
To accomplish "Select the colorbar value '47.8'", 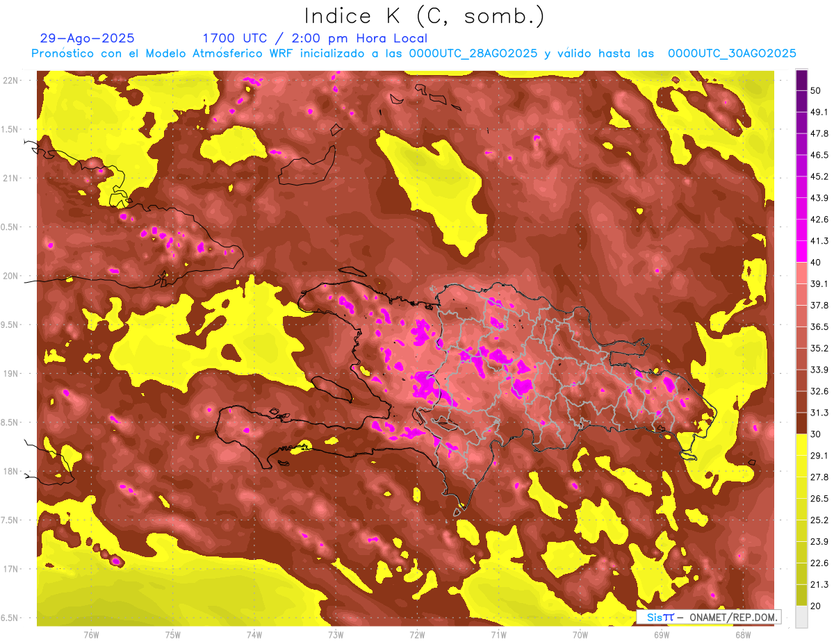I will (819, 133).
